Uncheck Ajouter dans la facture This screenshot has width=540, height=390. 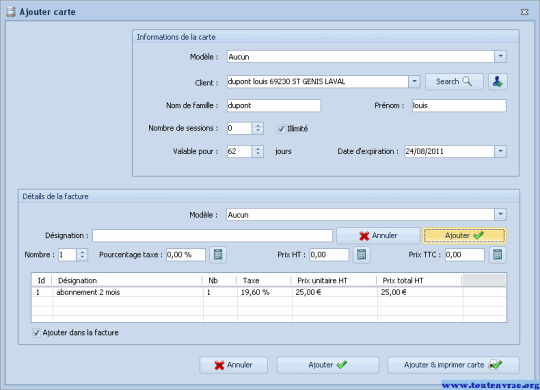tap(36, 333)
